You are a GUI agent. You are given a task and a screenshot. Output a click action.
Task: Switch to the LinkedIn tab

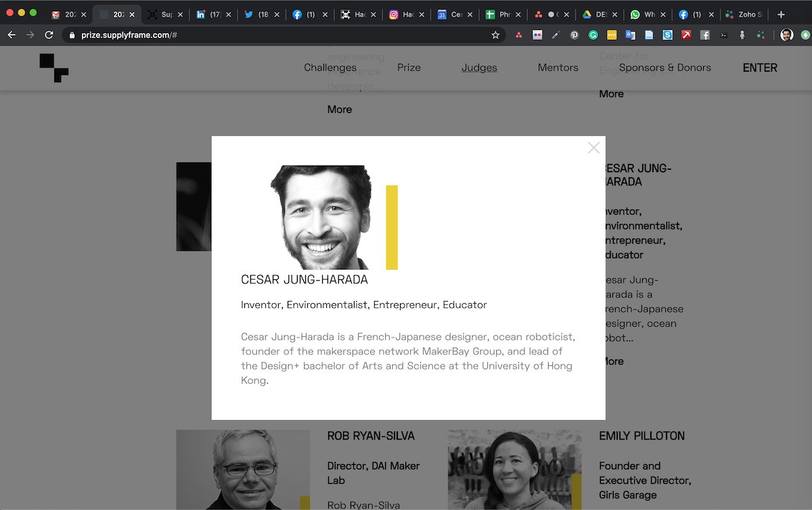(201, 14)
